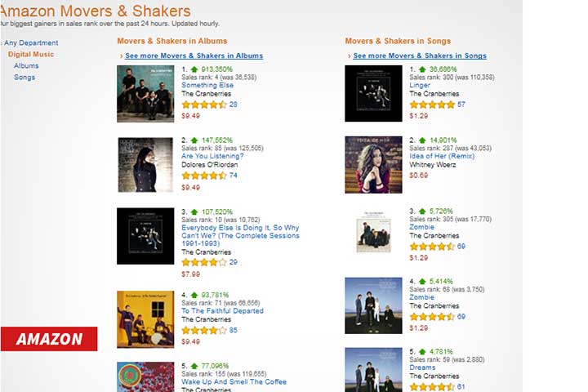This screenshot has width=588, height=392.
Task: Open Wake Up And Smell The Coffee link
Action: pos(234,381)
